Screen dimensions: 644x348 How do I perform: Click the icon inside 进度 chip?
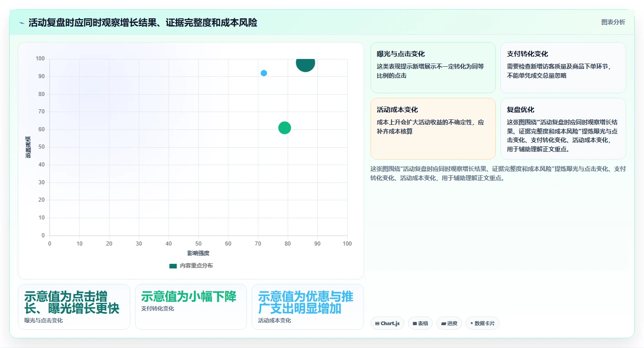click(443, 323)
